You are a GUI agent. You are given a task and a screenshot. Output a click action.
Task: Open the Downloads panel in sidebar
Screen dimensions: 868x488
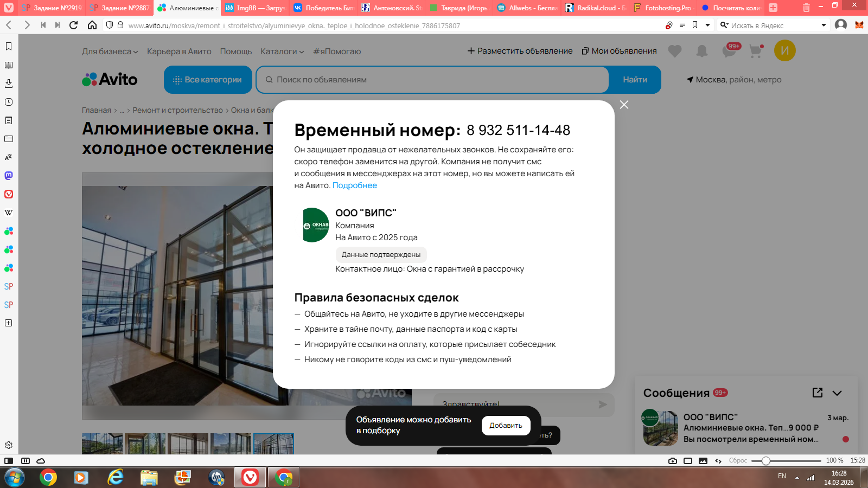tap(9, 84)
